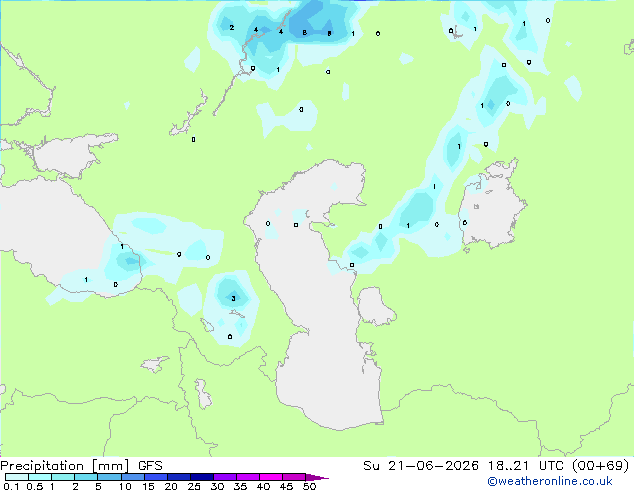The width and height of the screenshot is (634, 490).
Task: Click the above-50 mm legend arrow tip
Action: (317, 478)
